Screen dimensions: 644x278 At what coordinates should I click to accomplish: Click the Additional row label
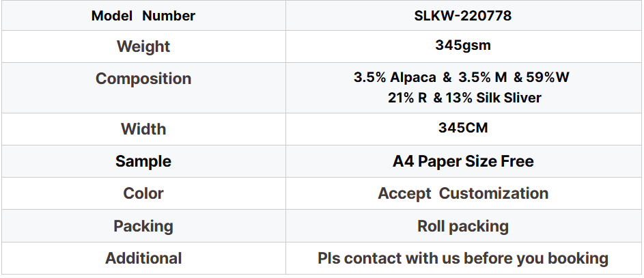point(143,258)
